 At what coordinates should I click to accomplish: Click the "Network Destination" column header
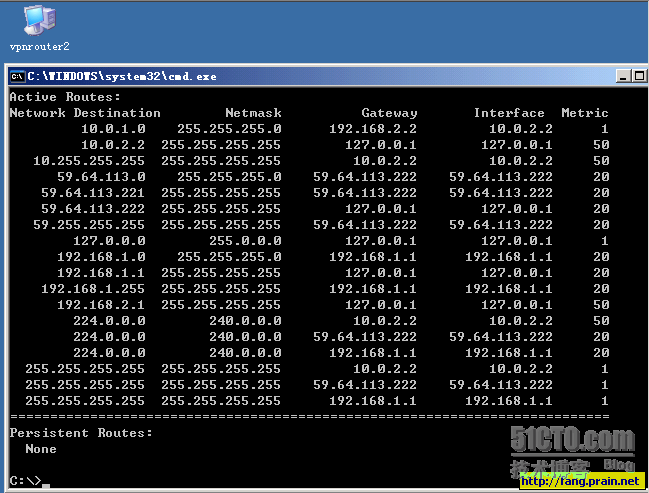pyautogui.click(x=85, y=113)
